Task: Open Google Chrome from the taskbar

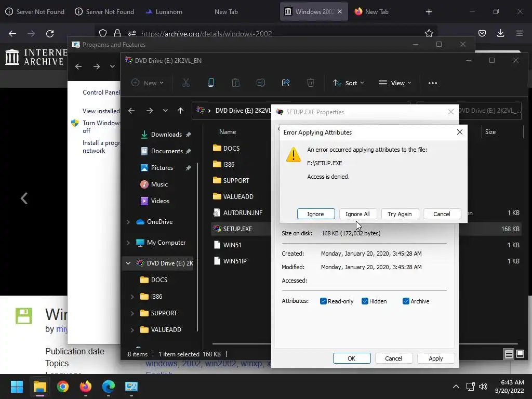Action: pyautogui.click(x=63, y=387)
